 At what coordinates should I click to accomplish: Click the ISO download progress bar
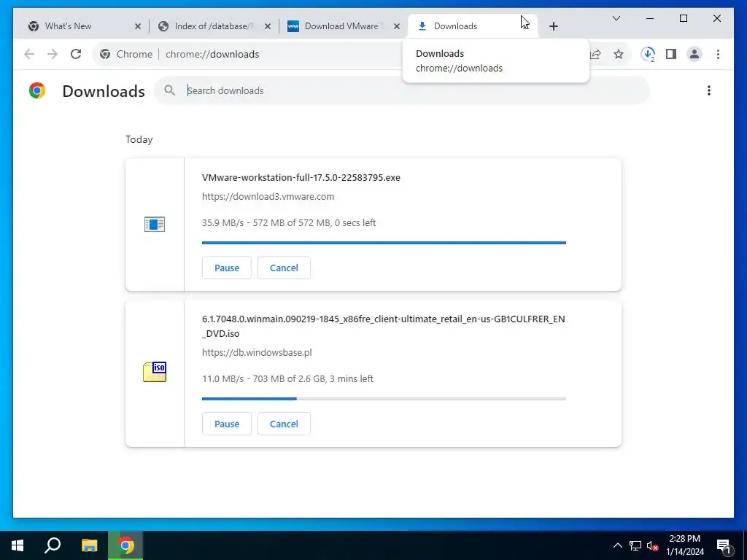[384, 399]
